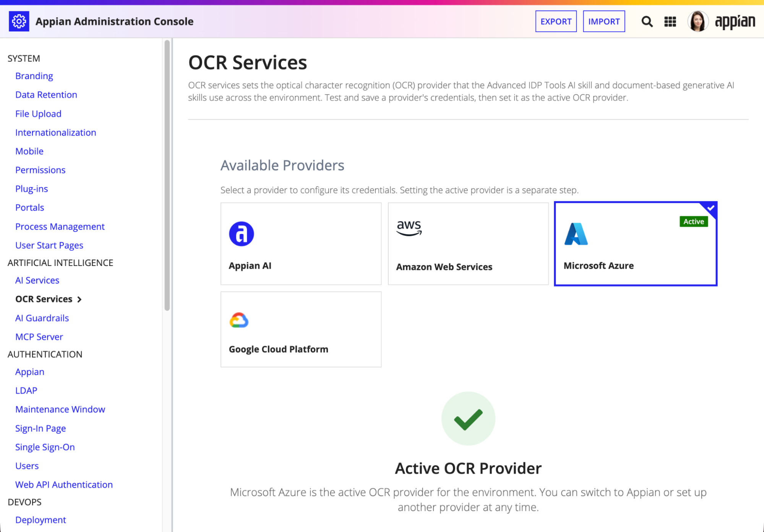This screenshot has height=532, width=764.
Task: Navigate to Internationalization
Action: [x=56, y=133]
